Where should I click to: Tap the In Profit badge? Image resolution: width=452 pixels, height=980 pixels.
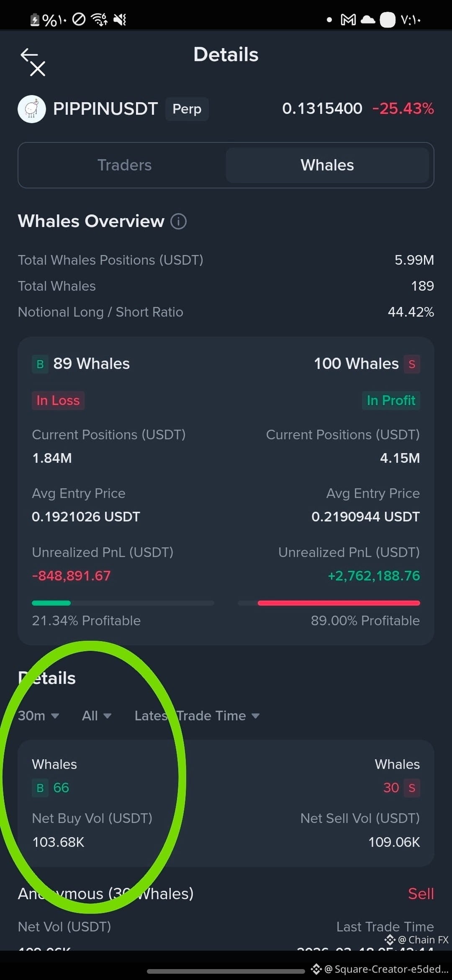click(x=391, y=400)
